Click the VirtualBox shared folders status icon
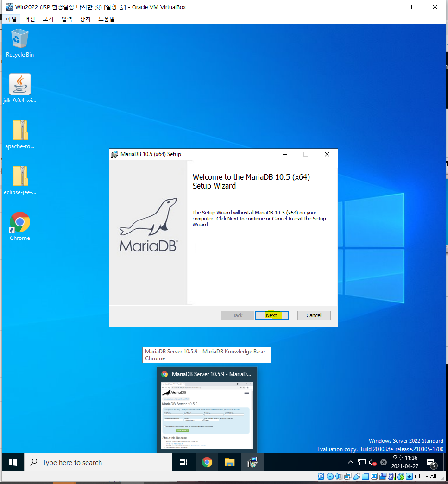Viewport: 448px width, 484px height. (365, 476)
